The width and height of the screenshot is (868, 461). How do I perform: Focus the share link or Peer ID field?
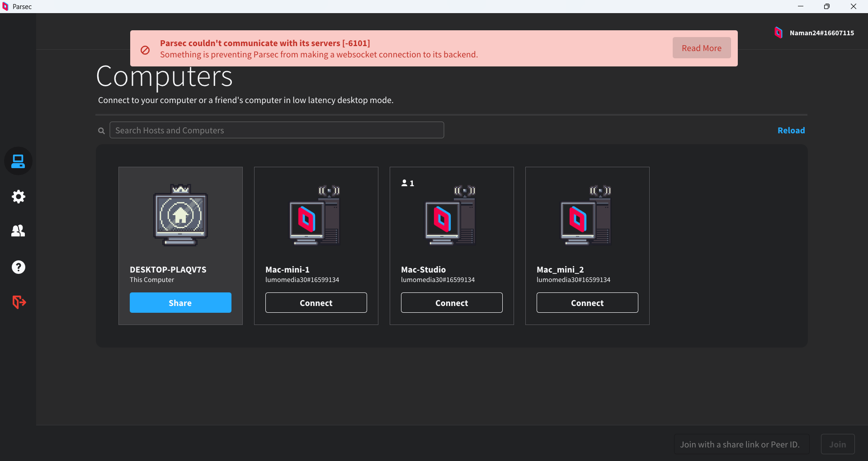coord(741,444)
